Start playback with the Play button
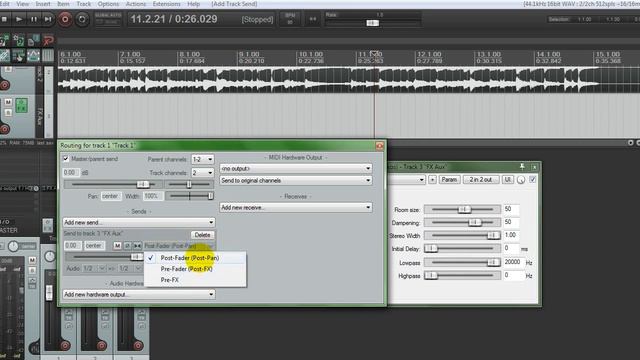Screen dimensions: 640x360 tap(19, 19)
